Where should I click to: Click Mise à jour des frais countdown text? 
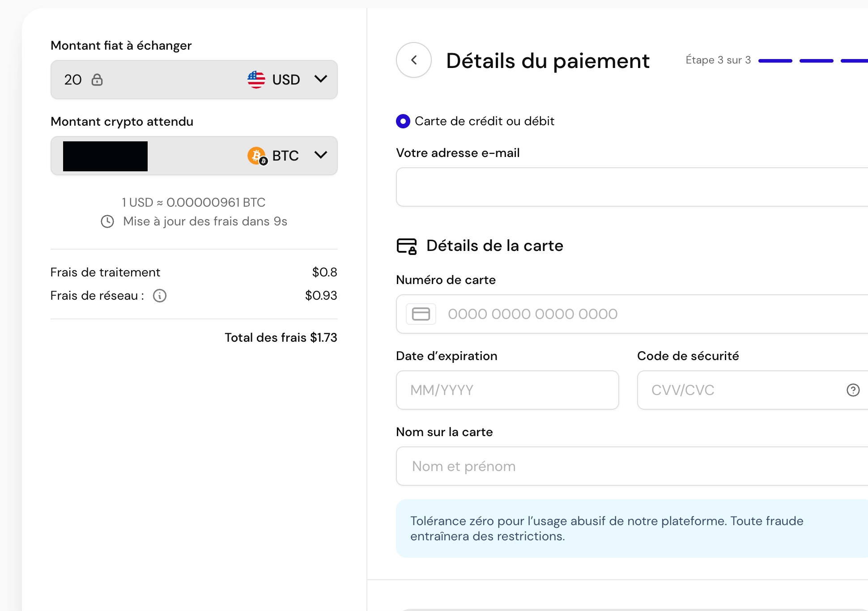(205, 221)
